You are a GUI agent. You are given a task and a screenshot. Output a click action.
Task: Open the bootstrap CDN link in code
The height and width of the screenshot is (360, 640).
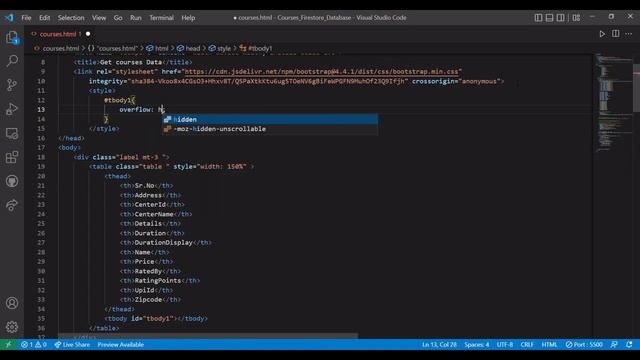coord(322,71)
